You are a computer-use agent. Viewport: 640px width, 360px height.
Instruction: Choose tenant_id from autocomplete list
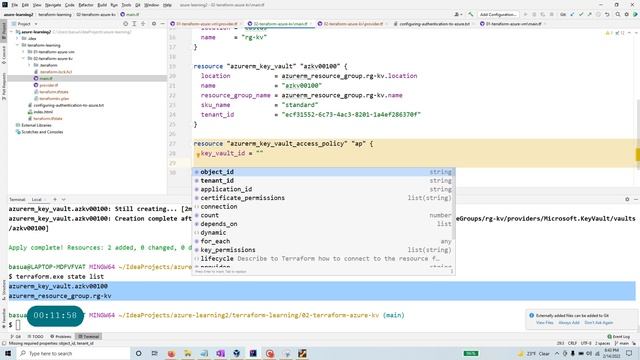point(323,180)
